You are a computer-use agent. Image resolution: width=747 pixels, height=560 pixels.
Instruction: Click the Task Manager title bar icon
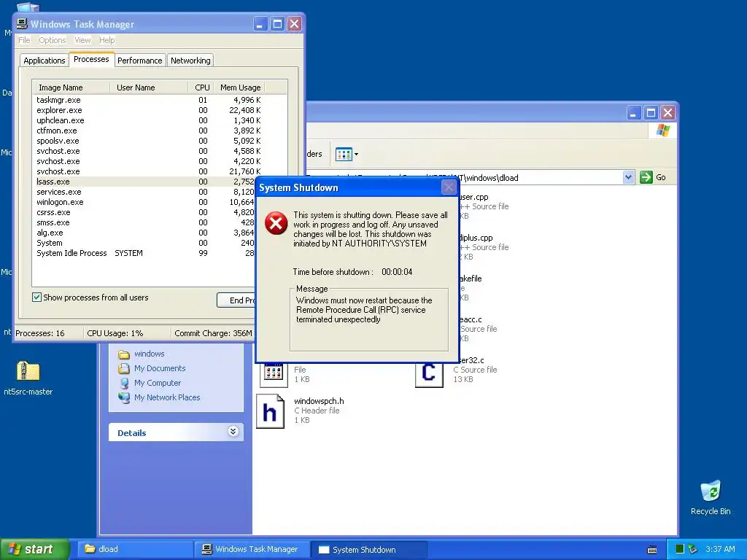point(22,23)
